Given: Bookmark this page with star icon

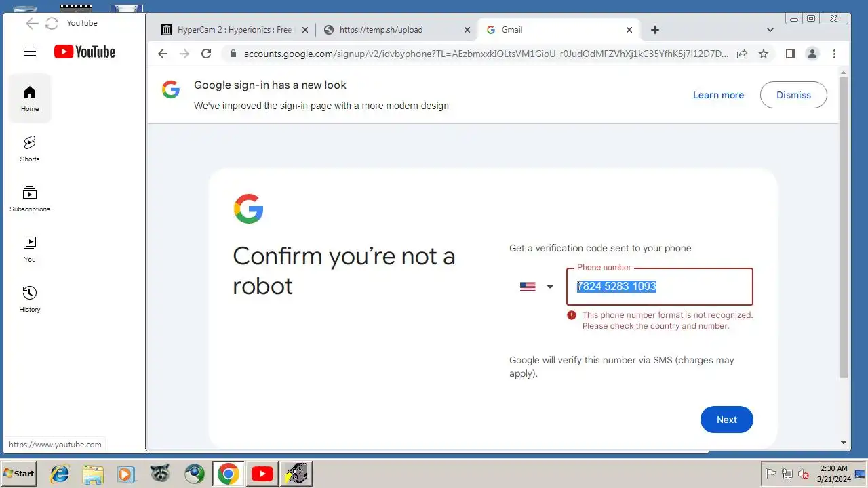Looking at the screenshot, I should (x=764, y=54).
